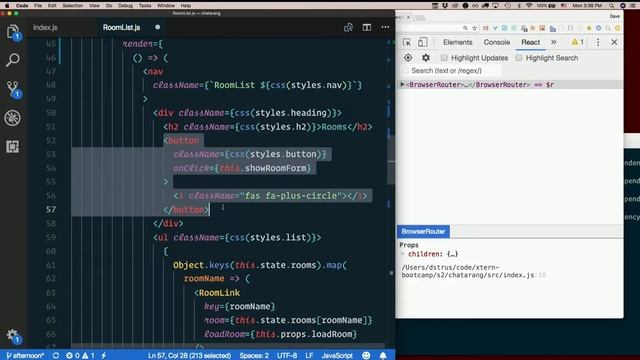Select RoomList.js editor tab

121,27
